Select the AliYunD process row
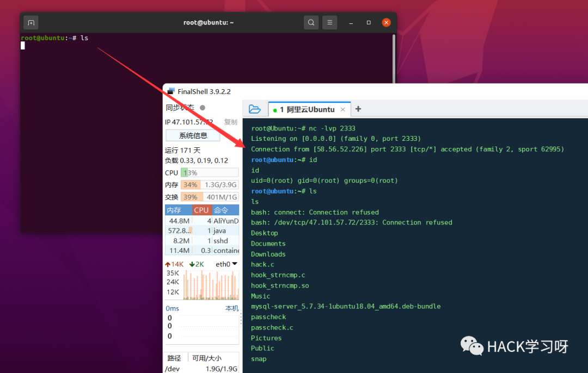Image resolution: width=588 pixels, height=373 pixels. 202,221
